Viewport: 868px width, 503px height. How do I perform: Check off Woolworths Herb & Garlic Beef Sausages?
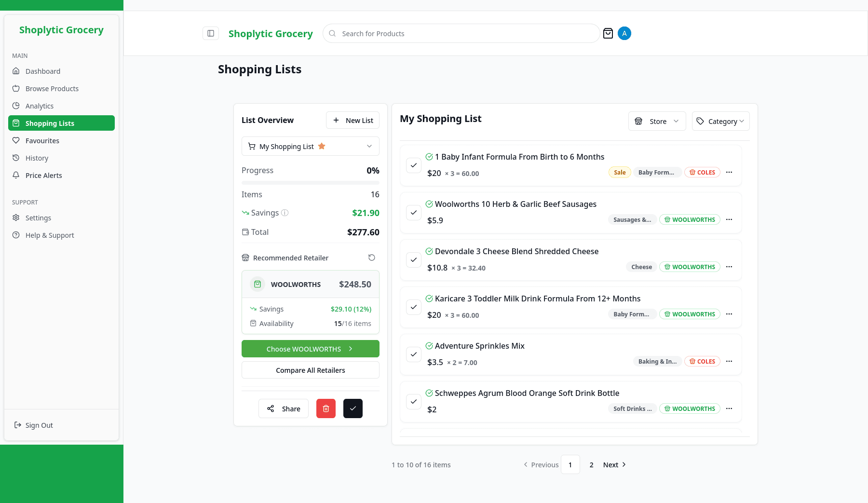414,213
